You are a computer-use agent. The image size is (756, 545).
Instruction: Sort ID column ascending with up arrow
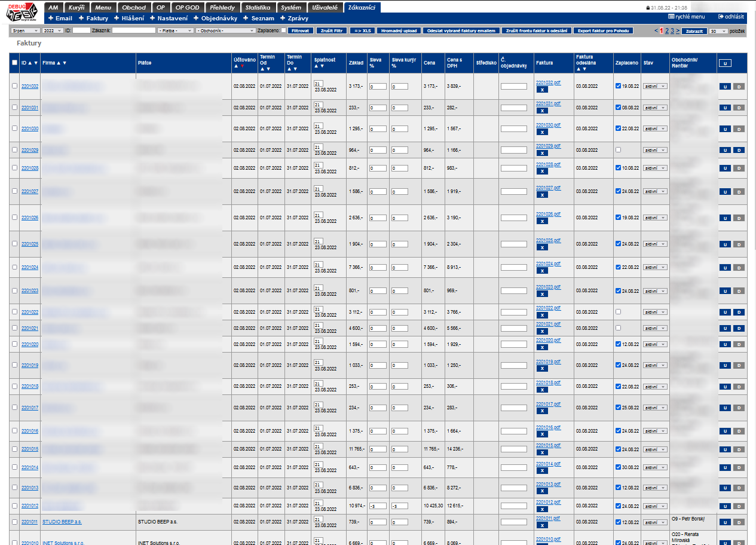coord(30,63)
